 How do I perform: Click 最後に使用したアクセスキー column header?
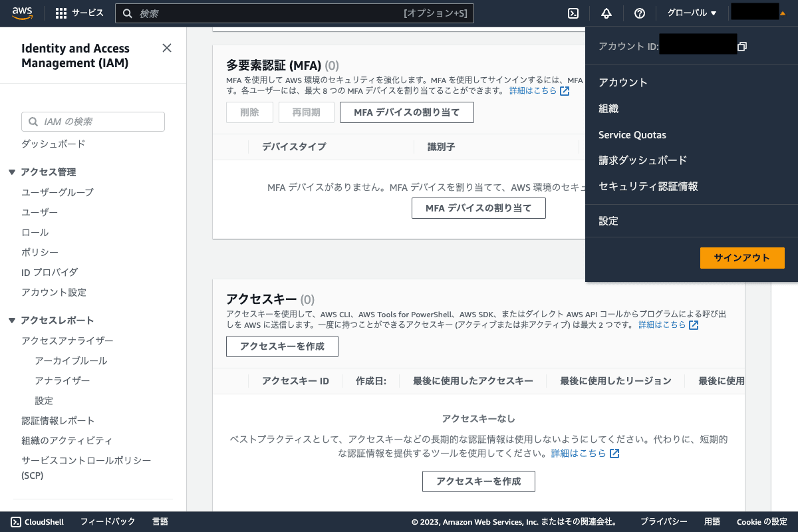(473, 381)
